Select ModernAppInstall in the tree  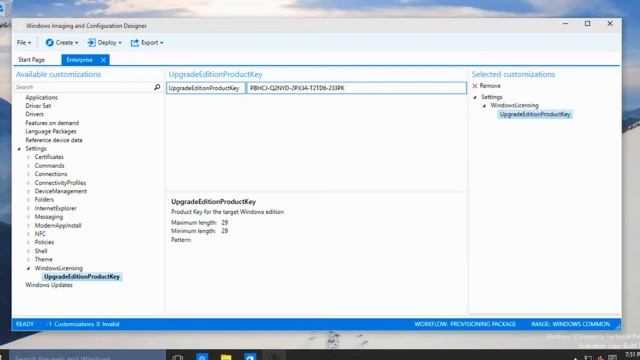tap(58, 225)
